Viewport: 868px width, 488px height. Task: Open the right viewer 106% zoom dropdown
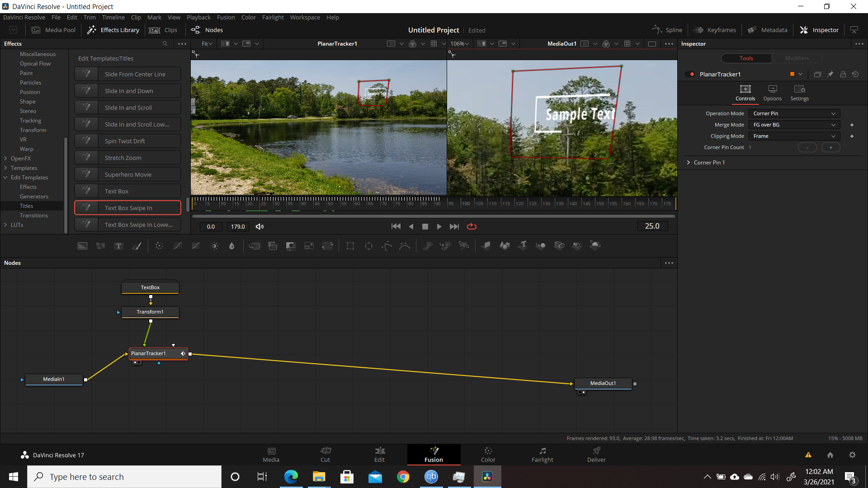pyautogui.click(x=460, y=44)
